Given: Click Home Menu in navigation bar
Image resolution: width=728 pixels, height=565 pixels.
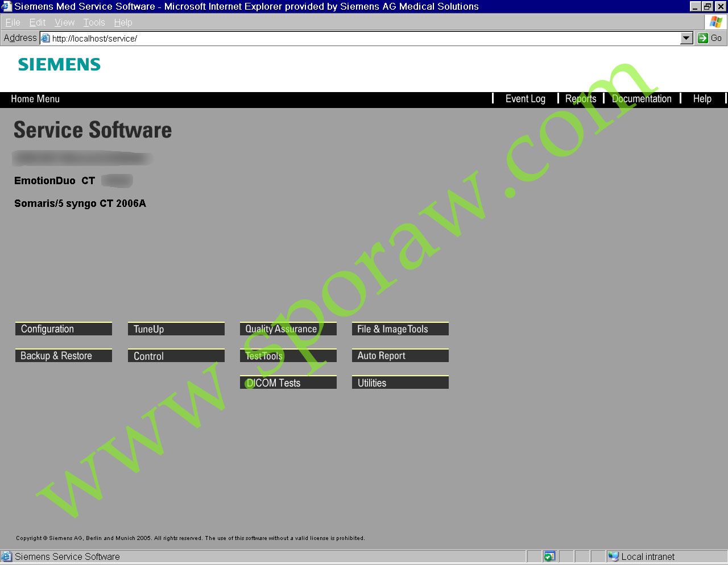Looking at the screenshot, I should tap(35, 99).
